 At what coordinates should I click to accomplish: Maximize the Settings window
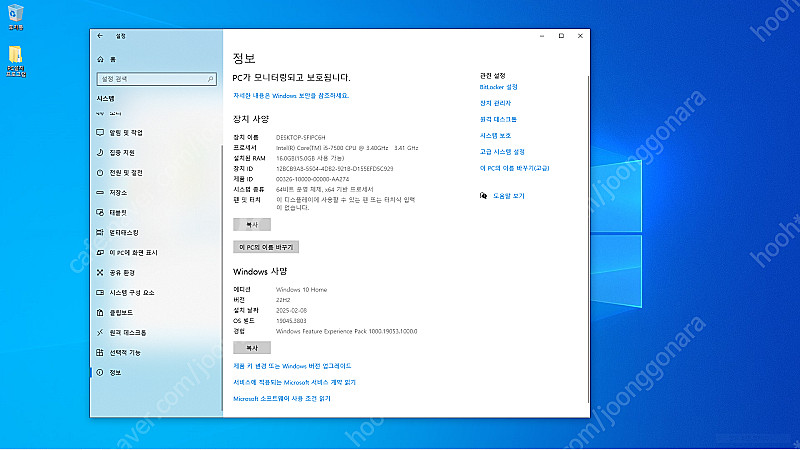coord(561,36)
